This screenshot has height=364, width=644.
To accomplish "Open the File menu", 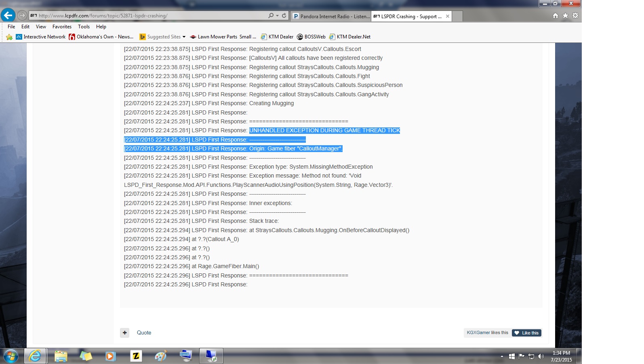I will (11, 27).
